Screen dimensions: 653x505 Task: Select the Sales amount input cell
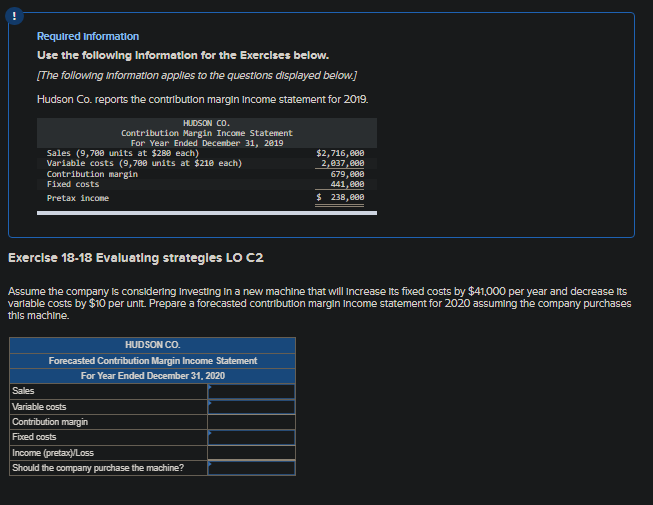click(252, 391)
